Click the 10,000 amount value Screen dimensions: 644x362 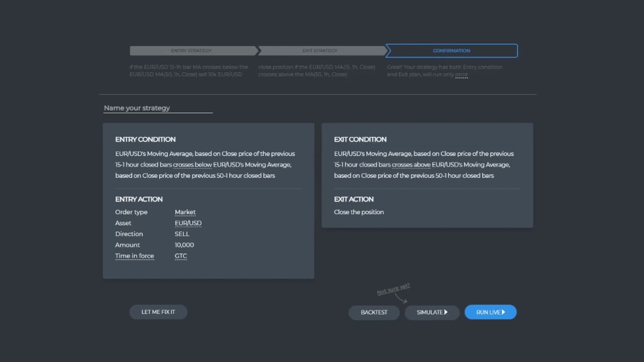[184, 245]
